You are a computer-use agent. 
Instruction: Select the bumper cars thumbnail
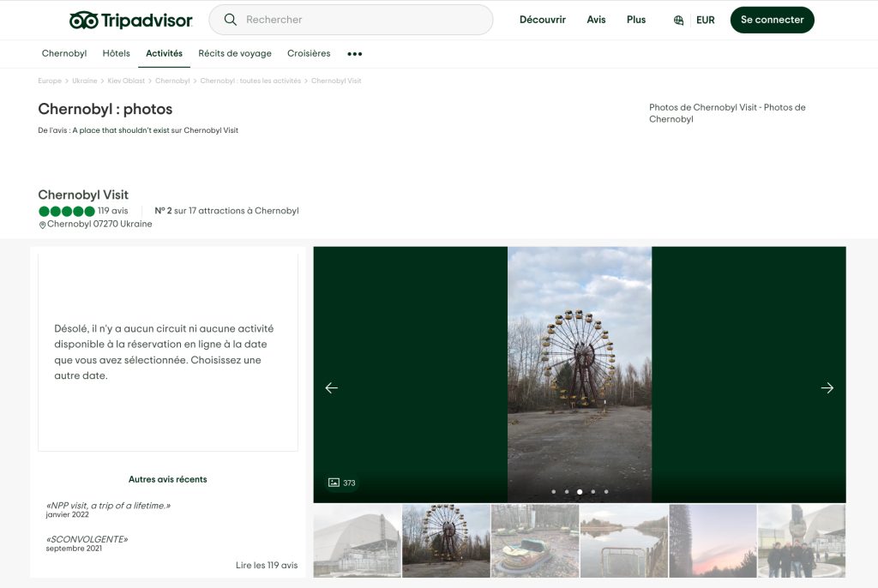535,541
